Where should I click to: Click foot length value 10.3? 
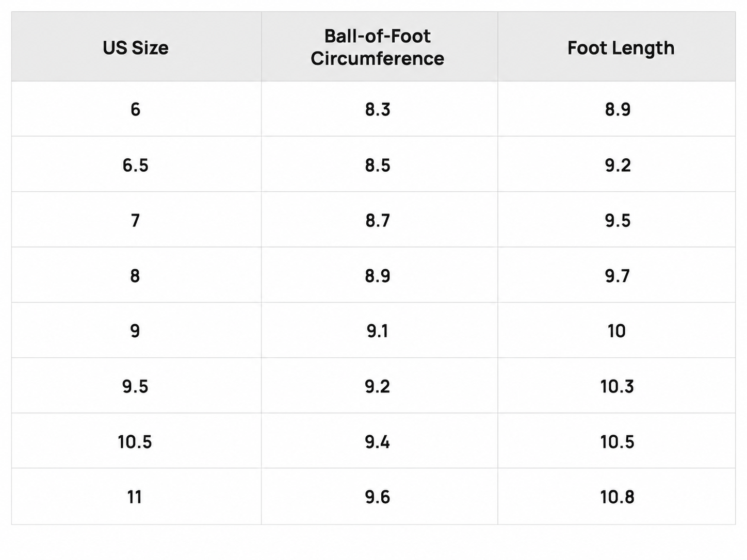coord(617,386)
